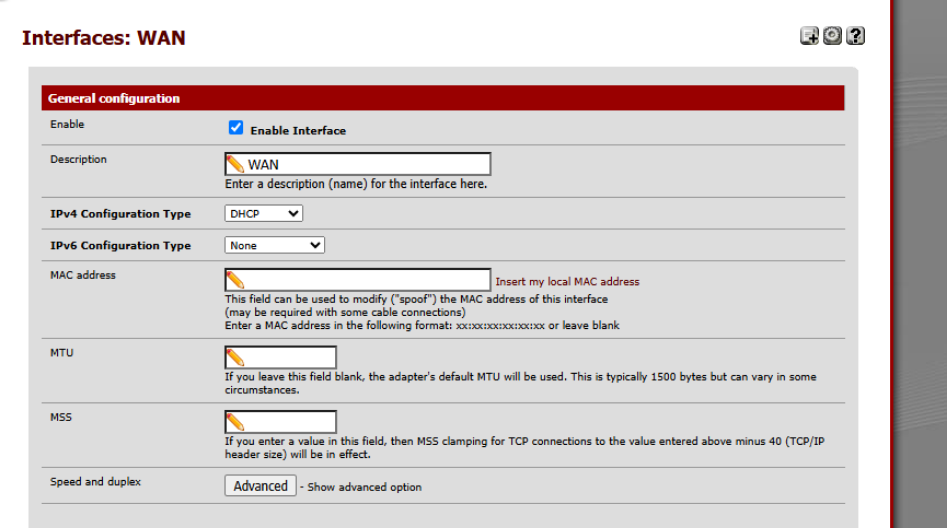Image resolution: width=947 pixels, height=528 pixels.
Task: Click the 'Enable Interface' label text
Action: [x=298, y=131]
